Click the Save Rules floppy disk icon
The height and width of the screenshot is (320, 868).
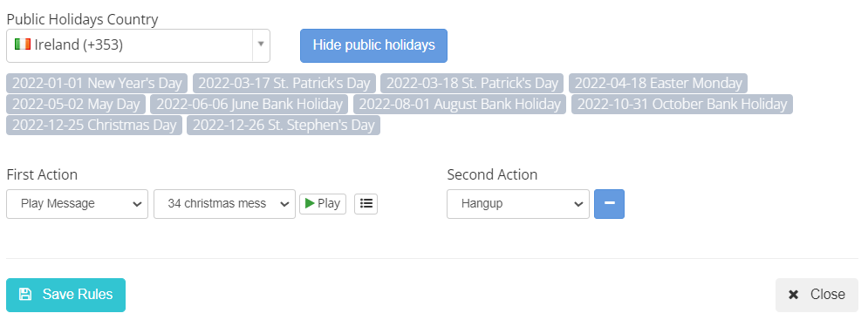click(x=25, y=294)
